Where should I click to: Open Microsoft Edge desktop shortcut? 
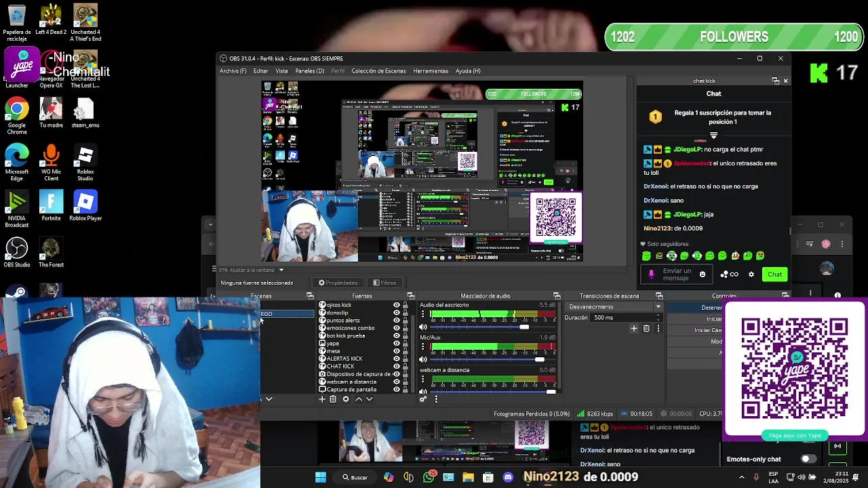point(17,162)
